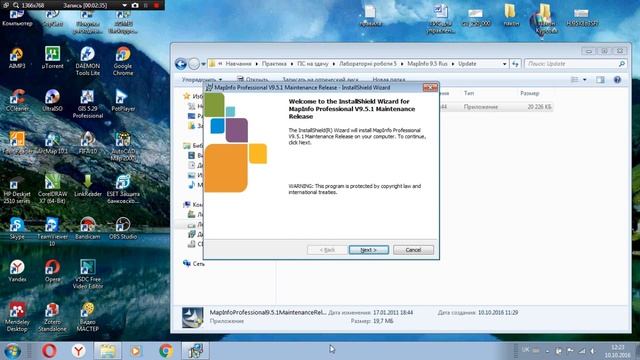
Task: Open the TeamViewer 10 desktop shortcut
Action: tap(53, 232)
